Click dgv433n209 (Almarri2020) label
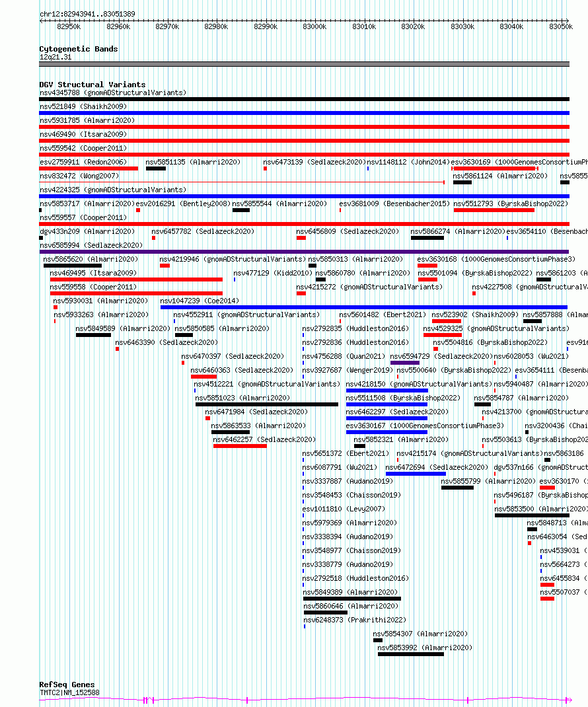Viewport: 588px width, 707px height. [x=87, y=231]
